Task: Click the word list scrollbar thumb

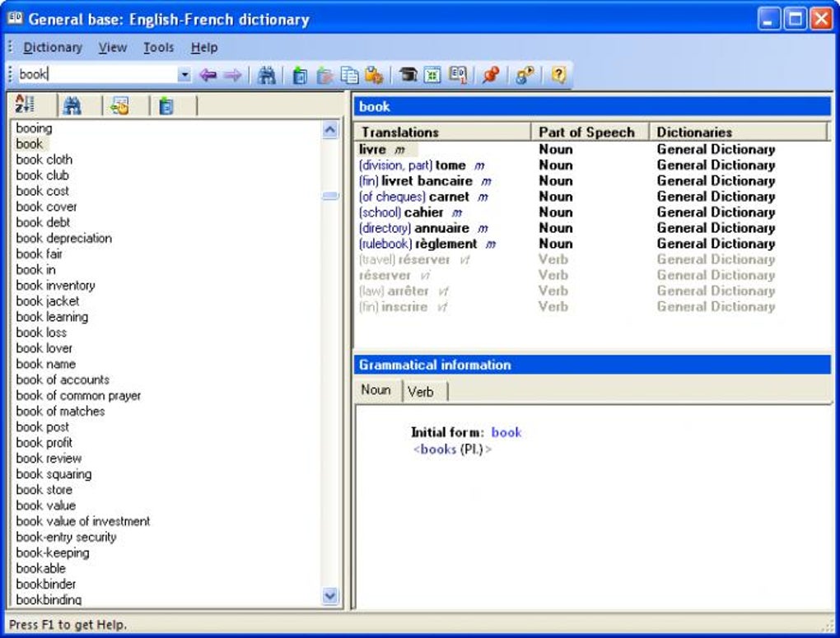Action: (330, 196)
